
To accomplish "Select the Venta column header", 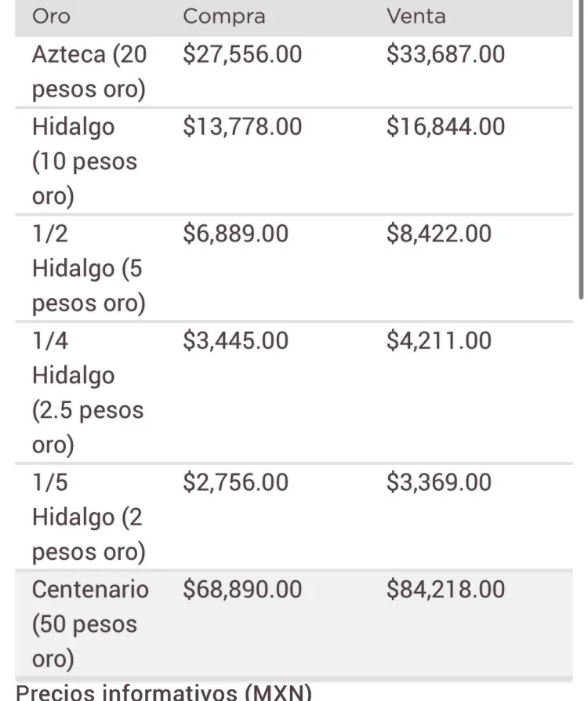I will point(416,16).
